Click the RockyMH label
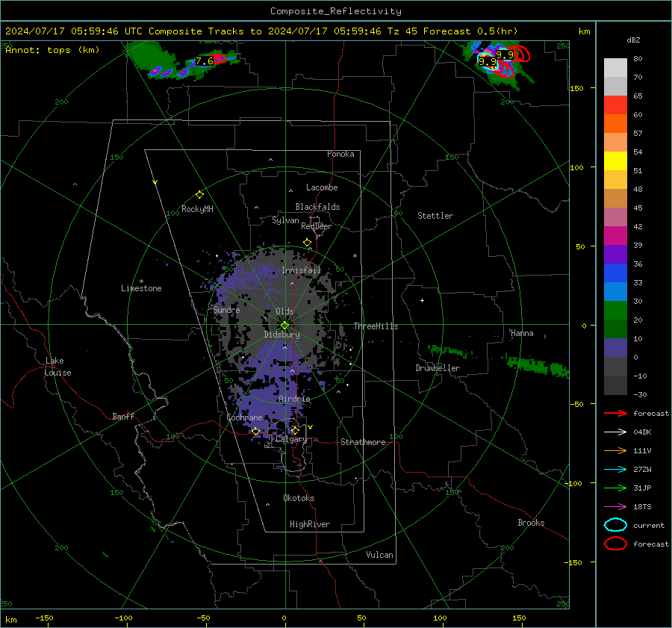 pos(197,209)
